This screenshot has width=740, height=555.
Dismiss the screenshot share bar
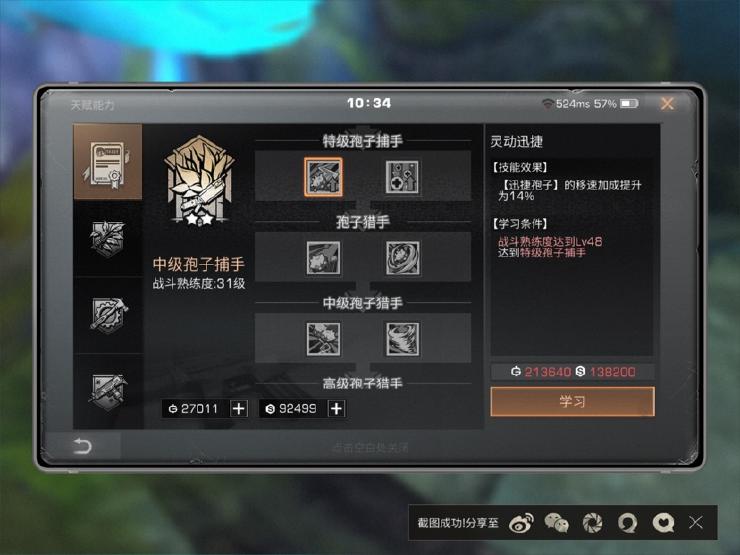tap(696, 522)
